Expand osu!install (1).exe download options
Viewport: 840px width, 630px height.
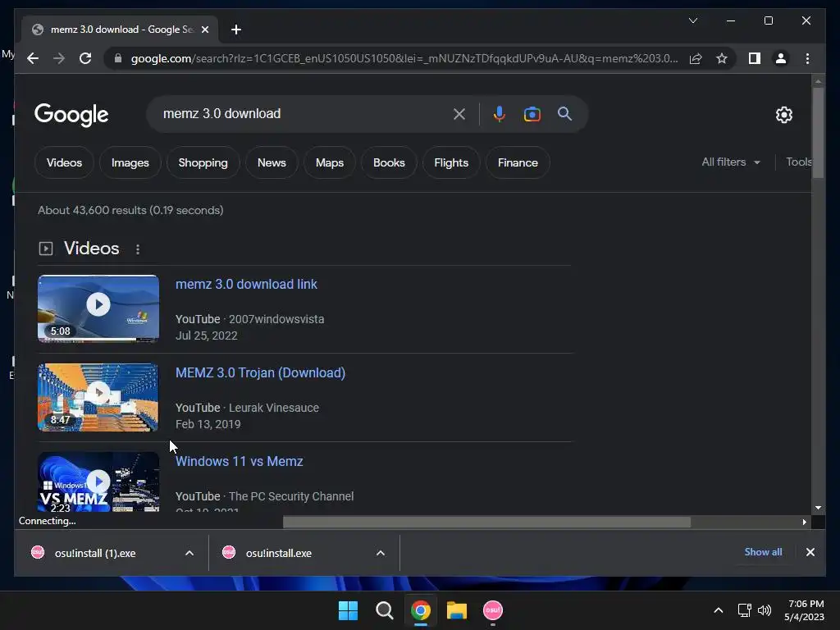click(189, 553)
